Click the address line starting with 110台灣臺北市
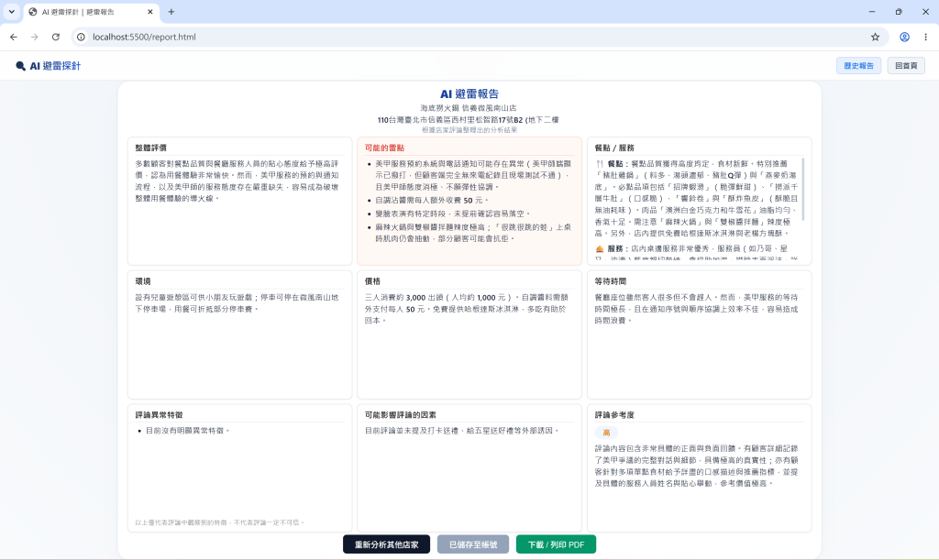The width and height of the screenshot is (939, 560). [x=469, y=120]
